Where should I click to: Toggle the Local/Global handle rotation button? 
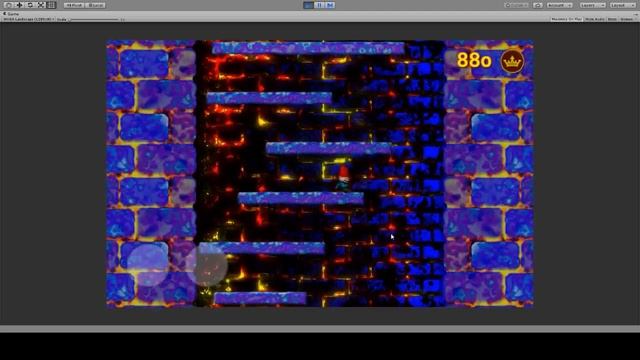96,5
